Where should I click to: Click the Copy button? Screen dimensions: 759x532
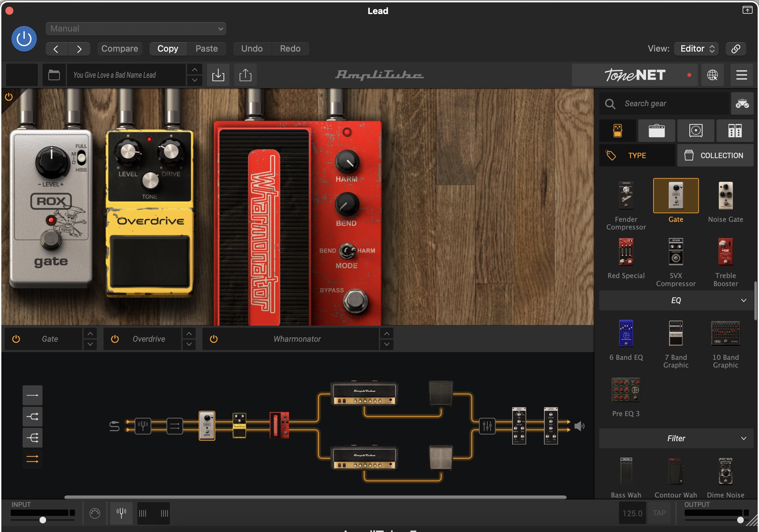[168, 49]
